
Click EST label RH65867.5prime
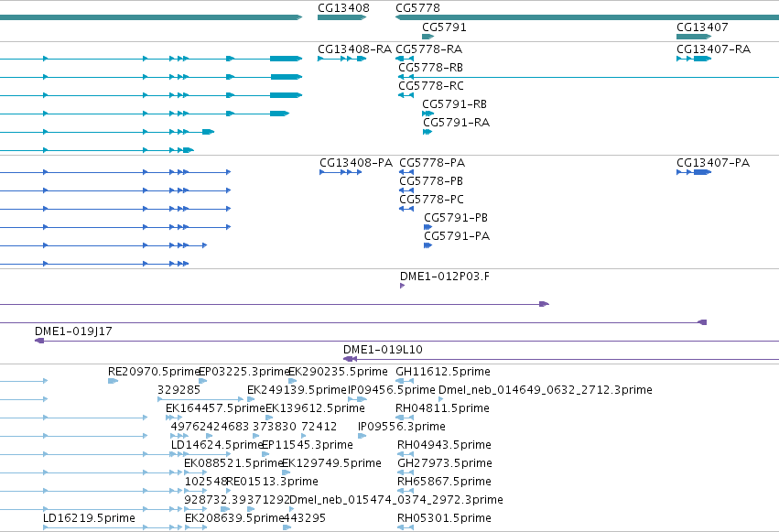[x=444, y=482]
